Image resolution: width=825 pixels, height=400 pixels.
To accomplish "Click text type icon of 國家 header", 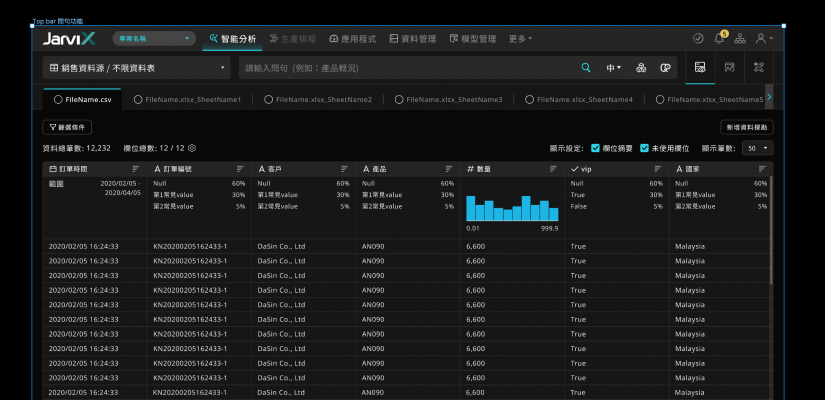I will click(679, 169).
